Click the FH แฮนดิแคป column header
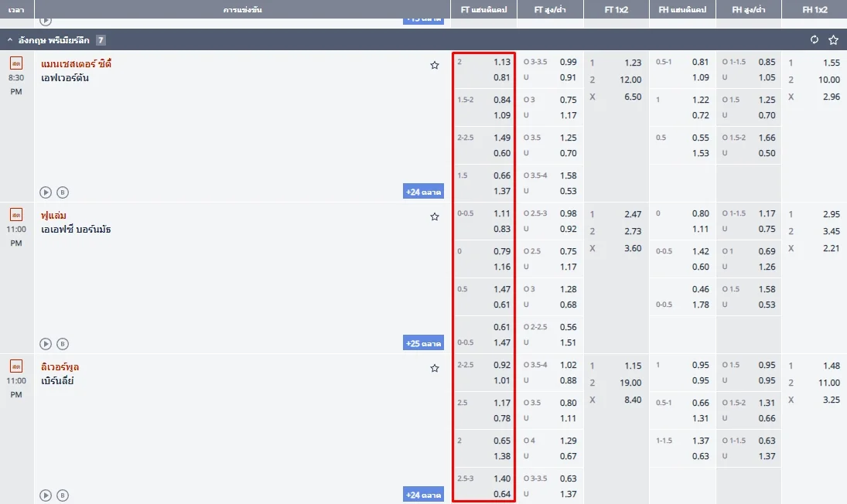The image size is (847, 504). point(682,9)
